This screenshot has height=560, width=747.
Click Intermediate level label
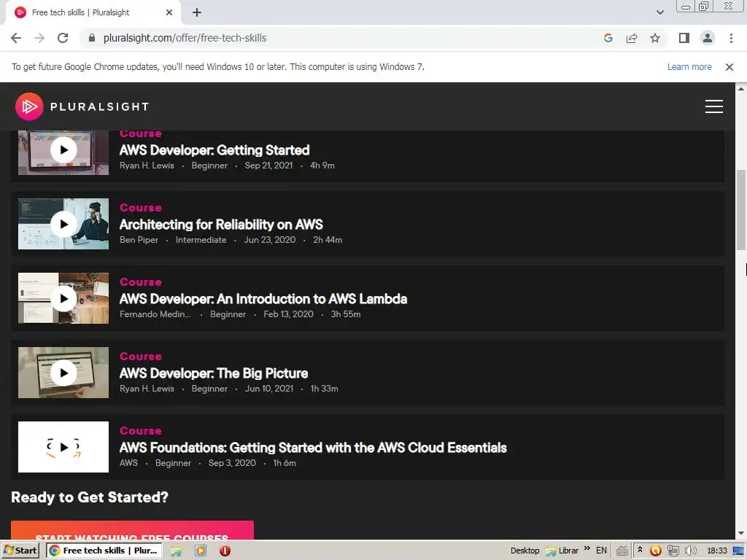pos(201,240)
